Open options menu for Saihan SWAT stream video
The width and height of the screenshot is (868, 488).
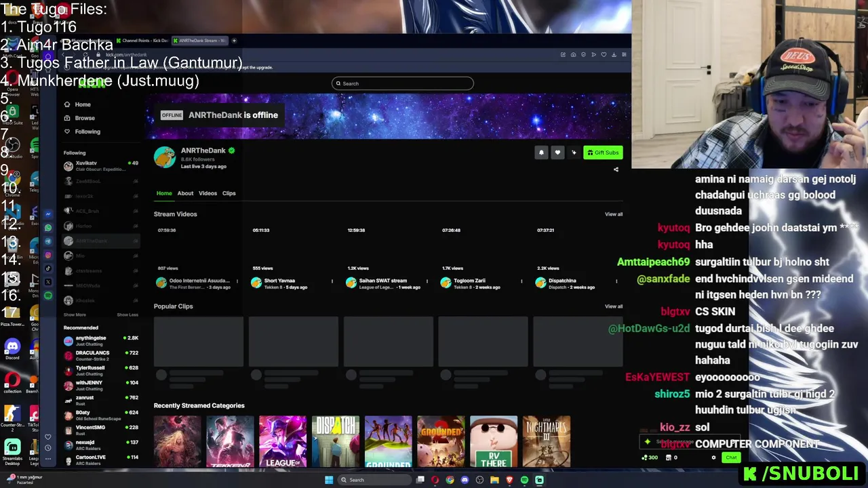coord(427,281)
